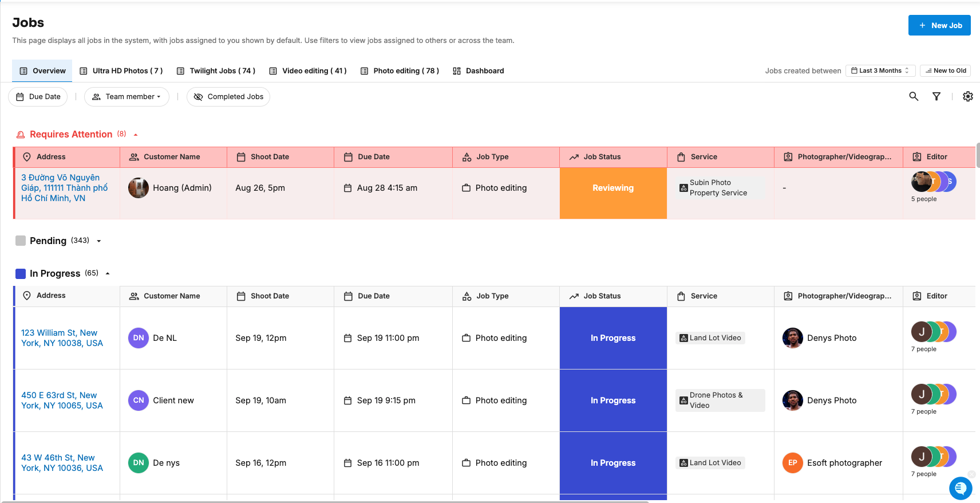Collapse the In Progress section
This screenshot has width=980, height=503.
click(108, 274)
